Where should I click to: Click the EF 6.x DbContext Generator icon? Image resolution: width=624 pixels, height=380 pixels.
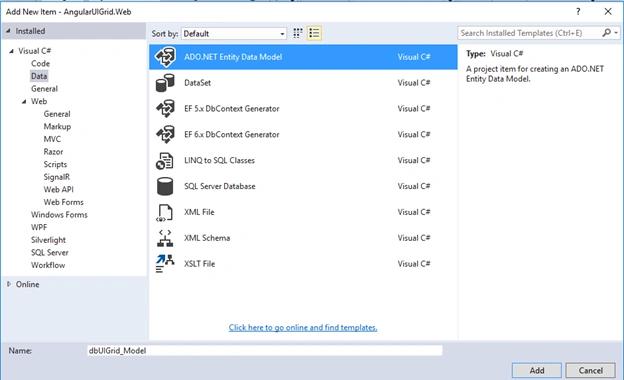tap(165, 134)
